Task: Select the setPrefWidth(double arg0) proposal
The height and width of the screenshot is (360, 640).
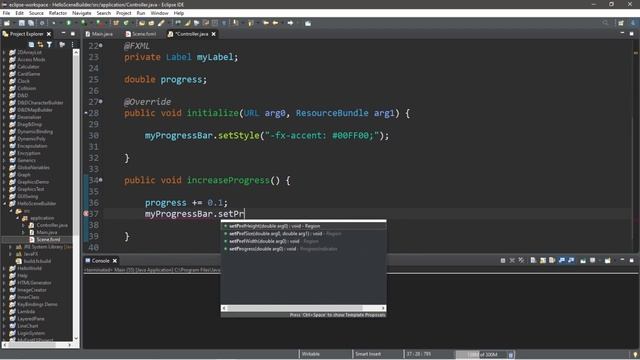Action: (303, 241)
